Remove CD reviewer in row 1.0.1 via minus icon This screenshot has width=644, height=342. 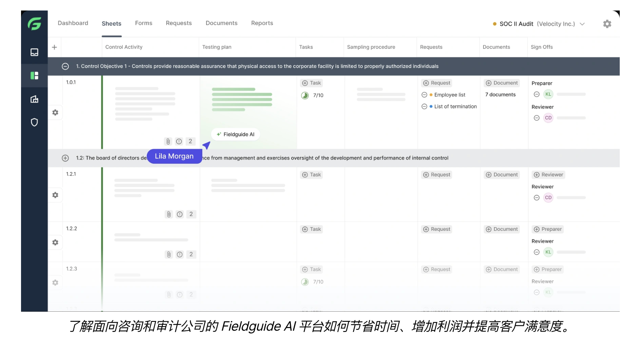click(x=536, y=118)
